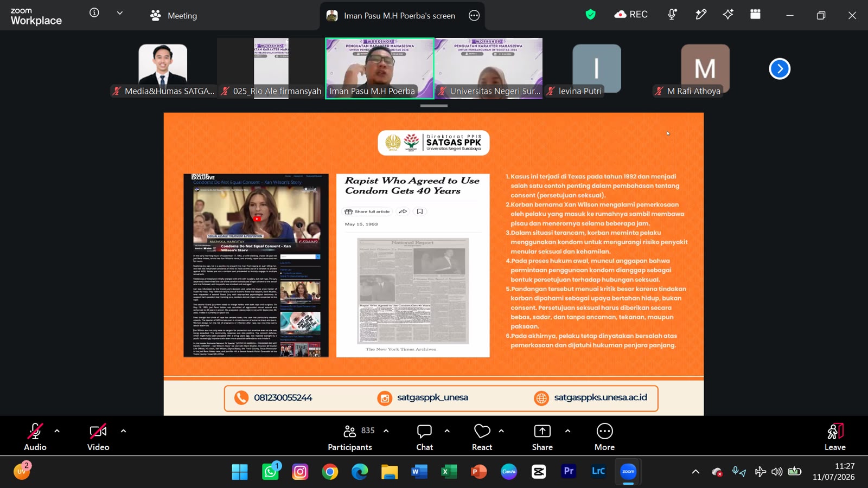This screenshot has height=488, width=868.
Task: Open the Windows Start menu
Action: tap(240, 472)
